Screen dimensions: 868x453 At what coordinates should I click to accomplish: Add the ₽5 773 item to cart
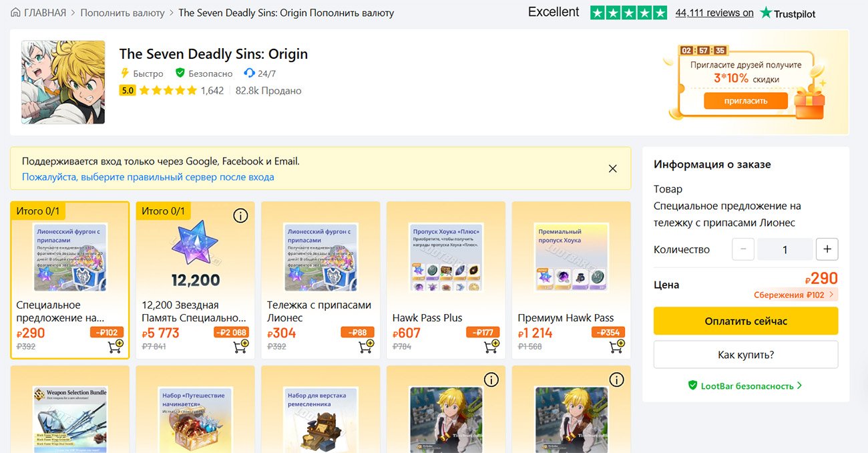(241, 346)
